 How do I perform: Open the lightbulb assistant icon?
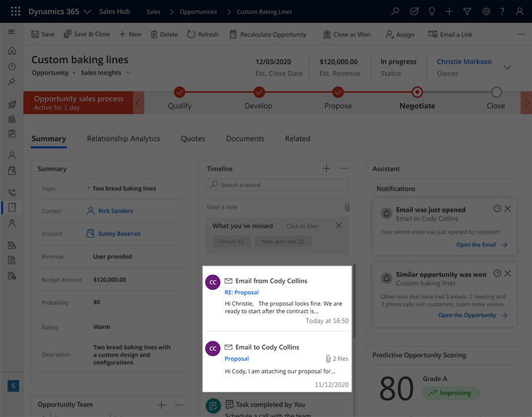pos(432,12)
